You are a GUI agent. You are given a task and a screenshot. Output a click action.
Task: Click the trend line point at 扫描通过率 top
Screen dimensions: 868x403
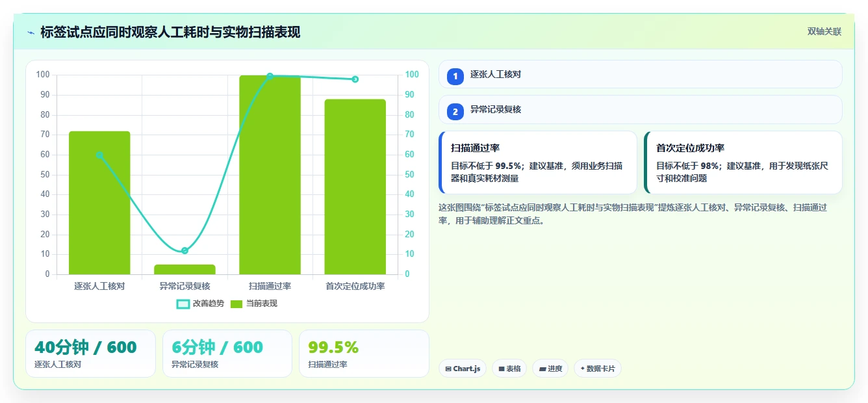pos(270,76)
